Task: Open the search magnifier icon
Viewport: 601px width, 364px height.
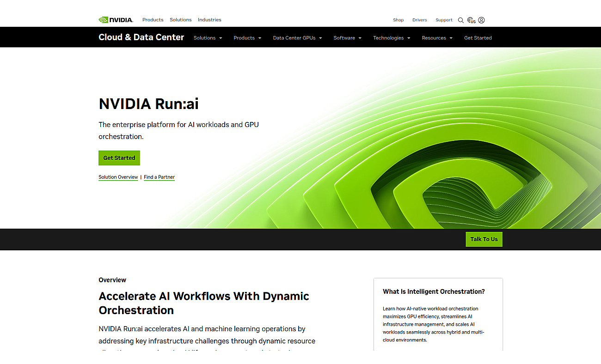Action: point(461,20)
